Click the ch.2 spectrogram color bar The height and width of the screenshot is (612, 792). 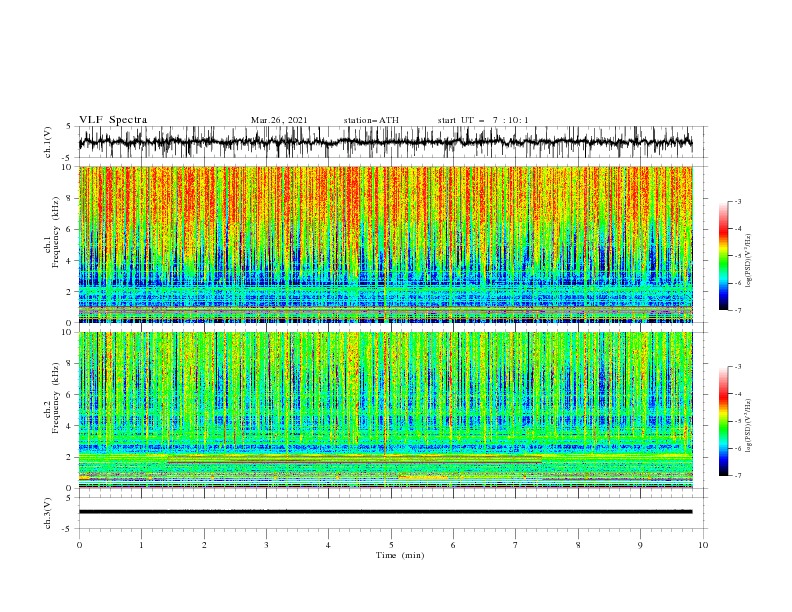(723, 421)
